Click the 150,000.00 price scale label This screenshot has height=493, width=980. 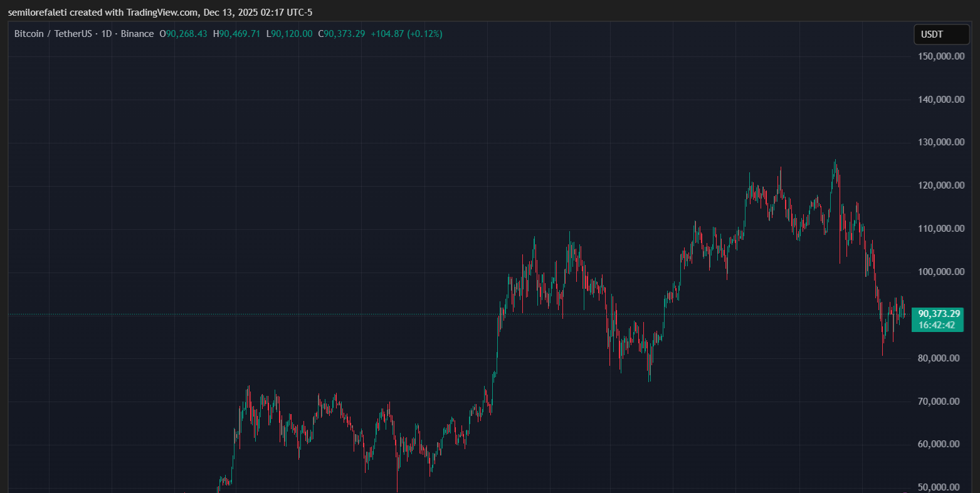[x=940, y=56]
